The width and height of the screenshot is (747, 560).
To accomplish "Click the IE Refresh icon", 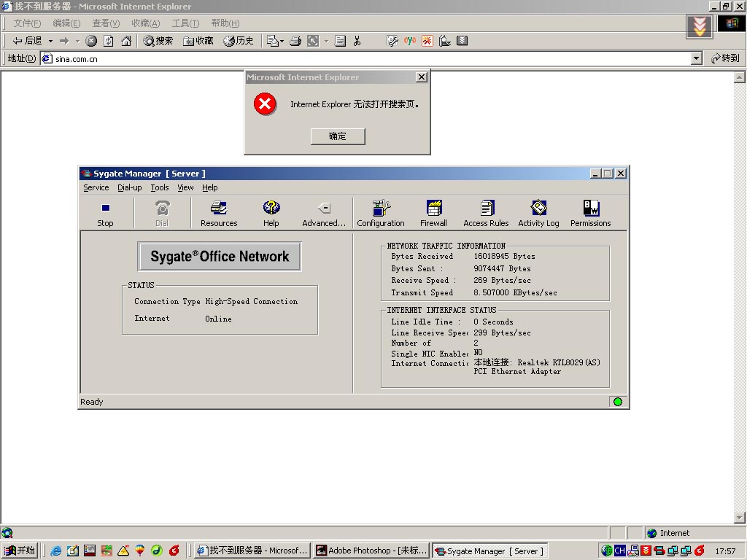I will [x=109, y=42].
